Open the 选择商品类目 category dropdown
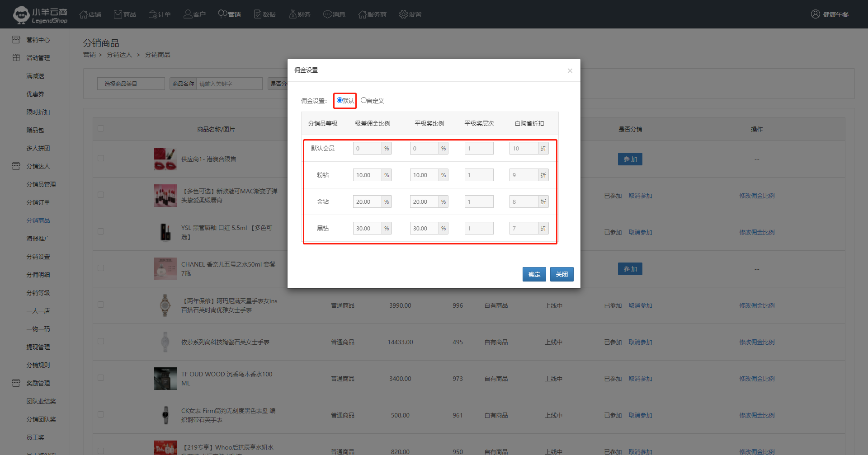The image size is (868, 455). (x=131, y=84)
